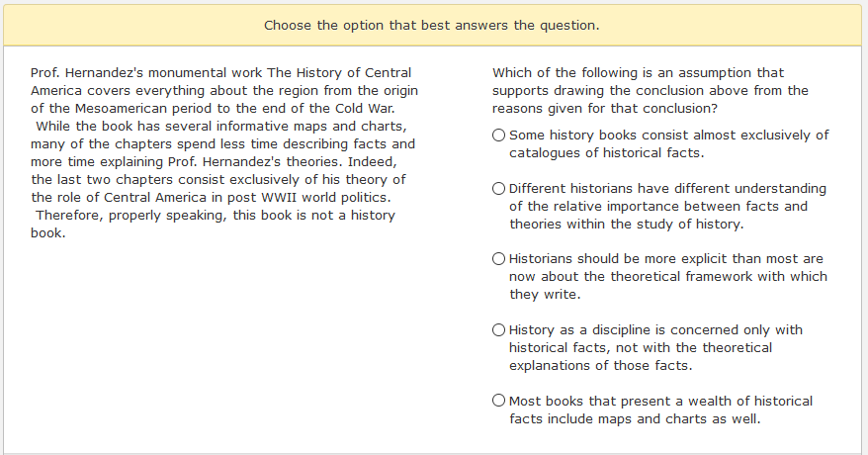
Task: Click the passage opening "Prof. Hernandez's monumental work"
Action: (146, 73)
